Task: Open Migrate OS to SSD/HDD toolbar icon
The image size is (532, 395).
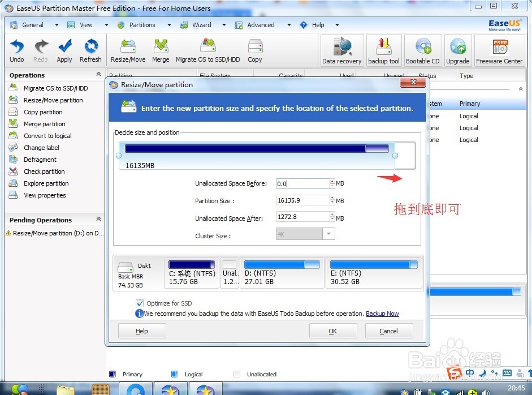Action: click(207, 50)
